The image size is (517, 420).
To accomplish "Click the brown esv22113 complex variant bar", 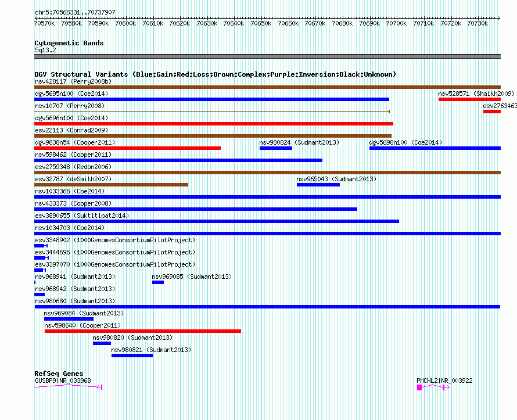I will point(213,136).
